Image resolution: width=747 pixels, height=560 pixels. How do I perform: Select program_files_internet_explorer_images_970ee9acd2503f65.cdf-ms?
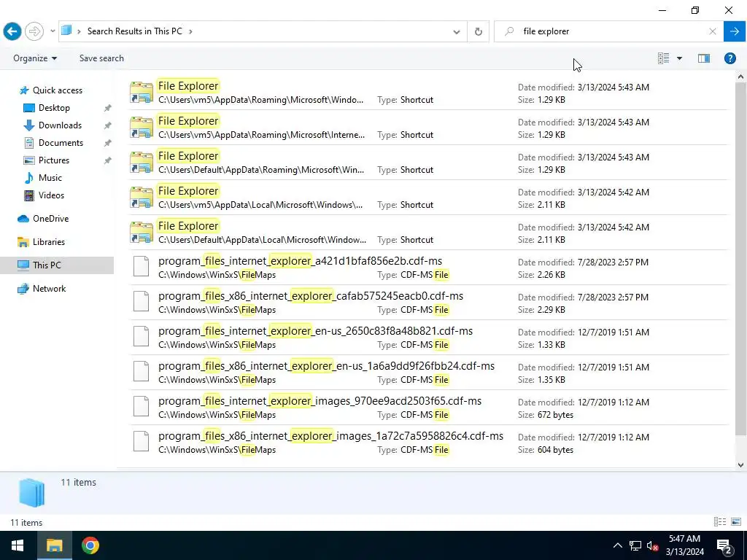click(x=428, y=408)
